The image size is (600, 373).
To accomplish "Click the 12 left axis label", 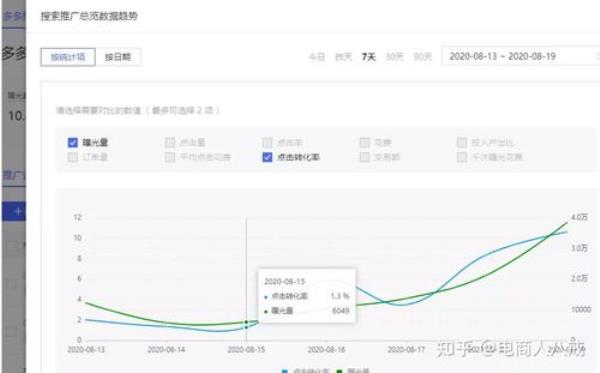I will point(78,217).
